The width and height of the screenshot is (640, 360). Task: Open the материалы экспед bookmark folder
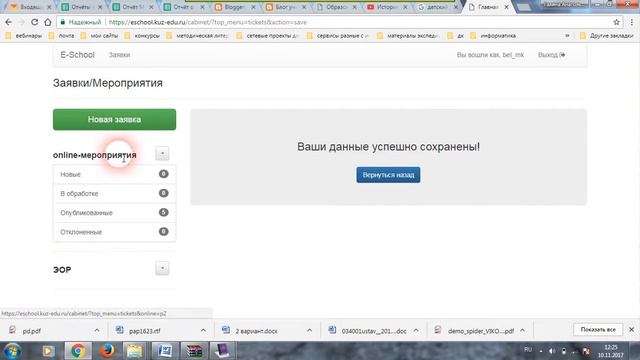[x=408, y=36]
